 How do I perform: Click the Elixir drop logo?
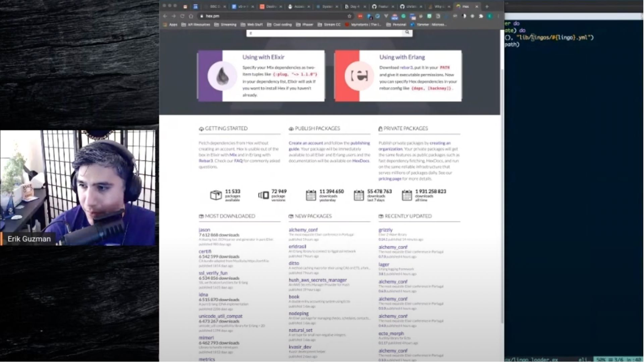point(222,76)
